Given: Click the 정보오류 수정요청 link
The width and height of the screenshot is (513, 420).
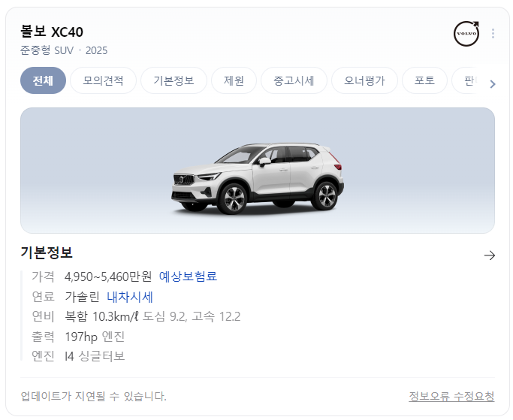Looking at the screenshot, I should pos(451,397).
